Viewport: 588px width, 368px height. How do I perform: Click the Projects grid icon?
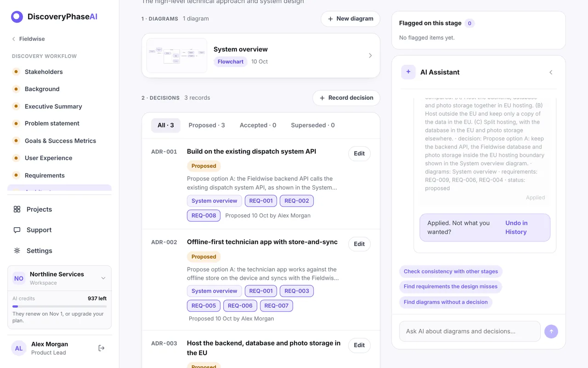[17, 209]
